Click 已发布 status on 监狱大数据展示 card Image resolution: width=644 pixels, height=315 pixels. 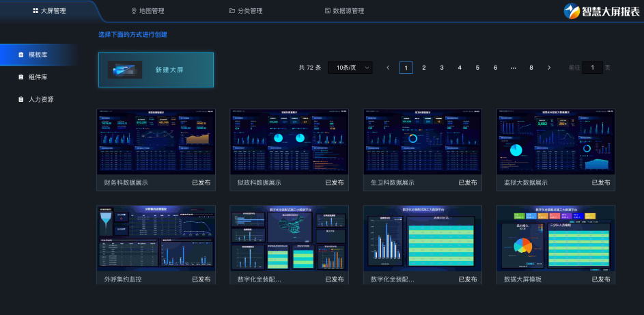[x=601, y=182]
